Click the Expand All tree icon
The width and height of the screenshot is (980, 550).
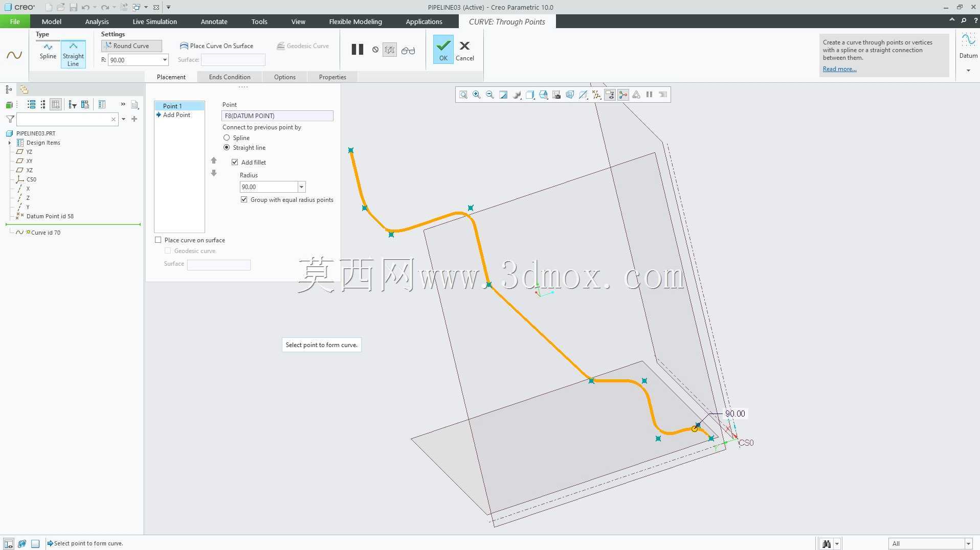[x=31, y=104]
